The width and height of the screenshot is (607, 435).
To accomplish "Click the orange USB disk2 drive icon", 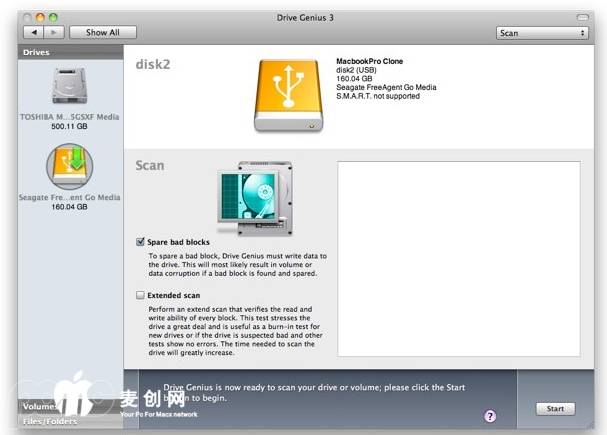I will point(288,93).
